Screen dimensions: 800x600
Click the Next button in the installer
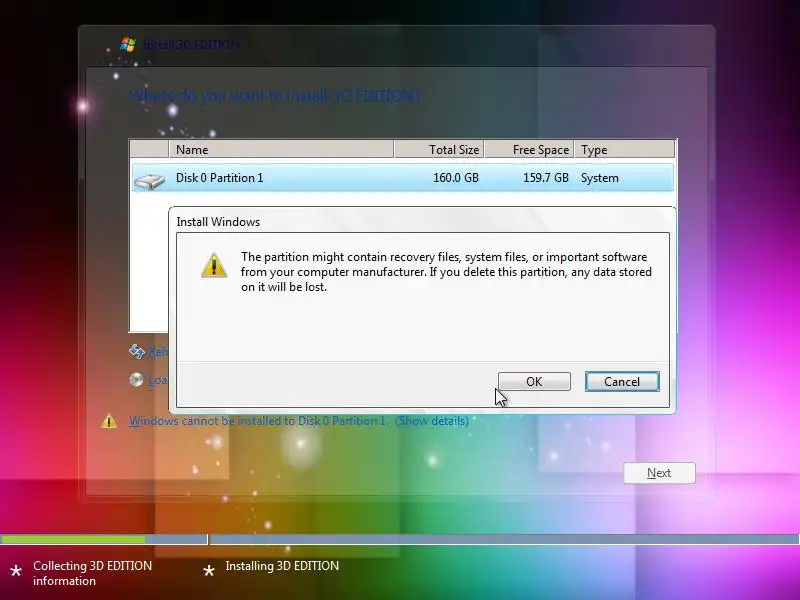pos(659,473)
